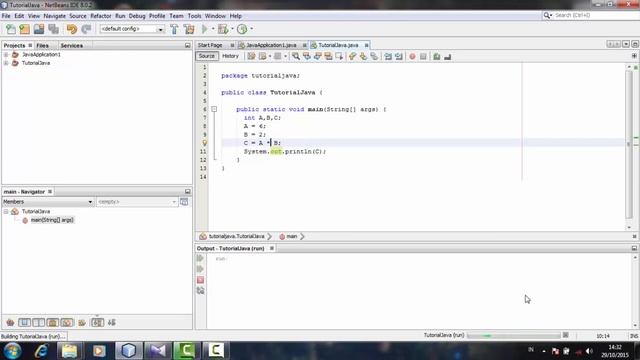Click the New Project toolbar icon
The height and width of the screenshot is (360, 640).
pyautogui.click(x=24, y=29)
